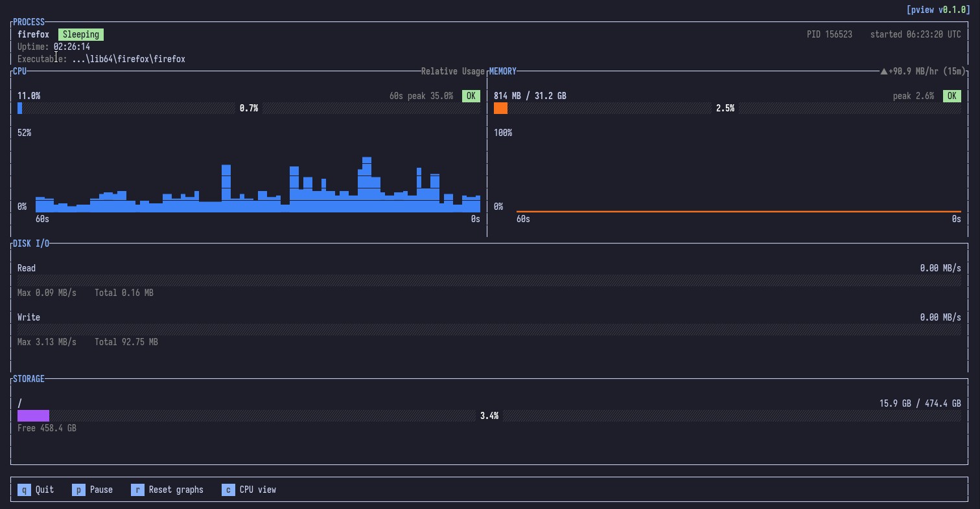Click the 60s peak 35.0% text
The height and width of the screenshot is (509, 980).
(x=421, y=96)
